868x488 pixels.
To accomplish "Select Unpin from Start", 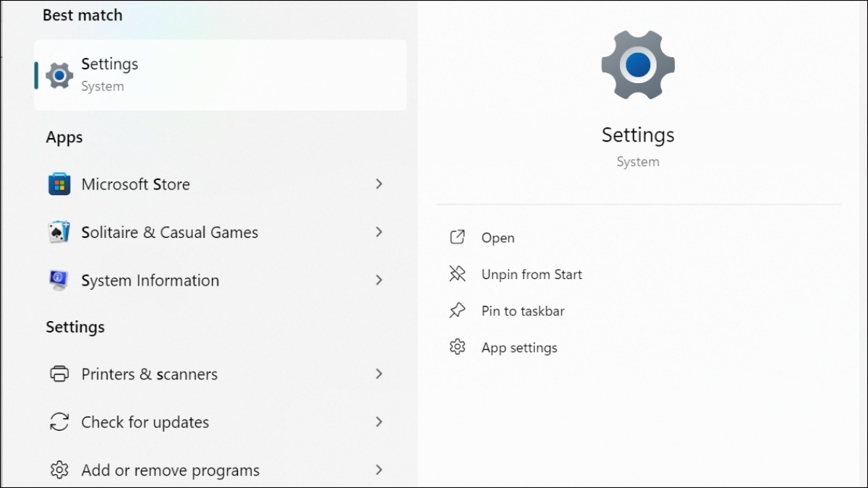I will [x=532, y=275].
